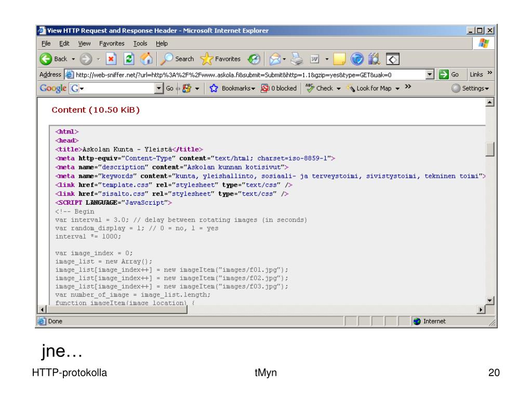This screenshot has width=532, height=399.
Task: Open the Google search type G dropdown
Action: 77,88
